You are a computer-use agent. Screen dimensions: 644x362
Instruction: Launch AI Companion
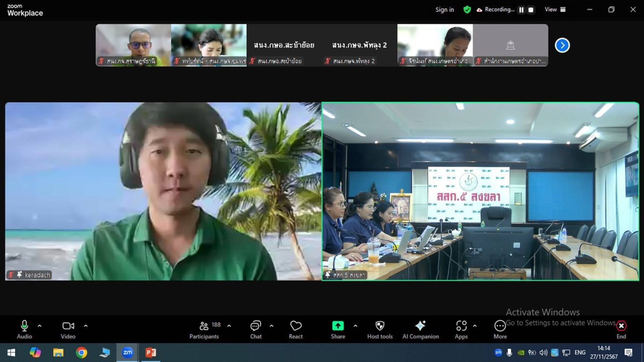421,329
